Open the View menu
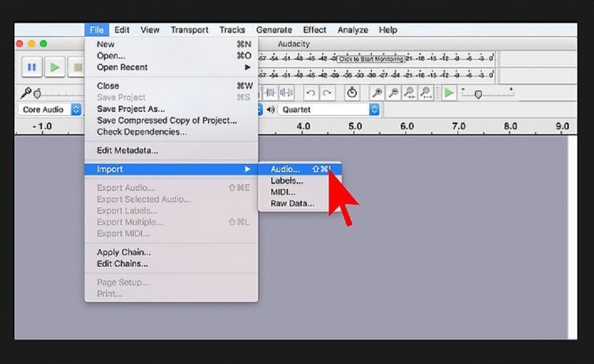 [150, 30]
